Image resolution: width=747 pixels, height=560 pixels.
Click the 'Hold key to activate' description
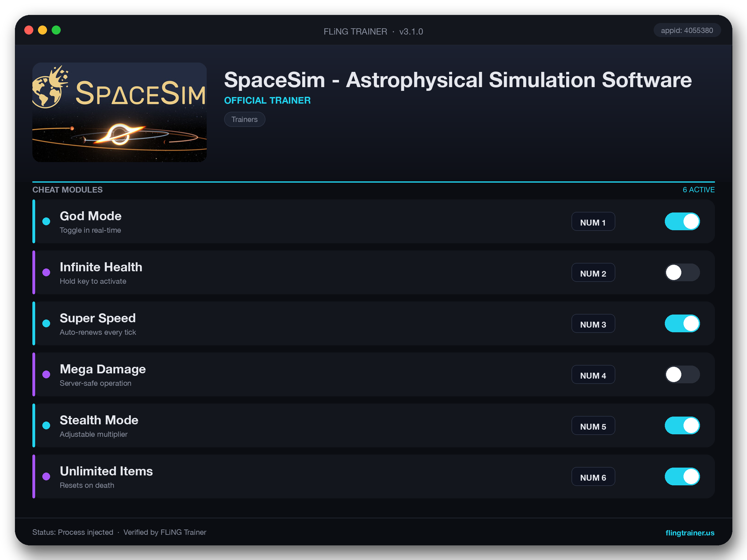pyautogui.click(x=93, y=281)
